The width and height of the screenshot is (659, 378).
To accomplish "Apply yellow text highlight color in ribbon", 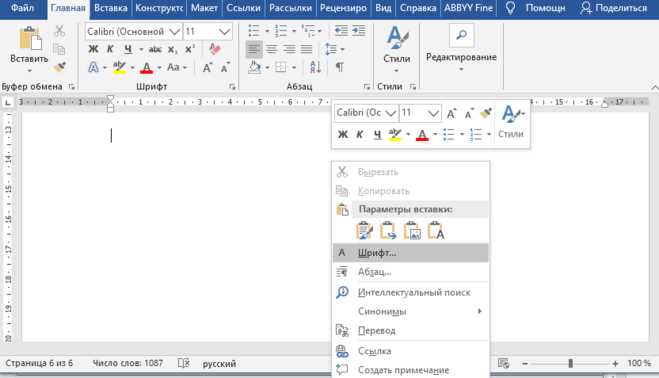I will 120,67.
